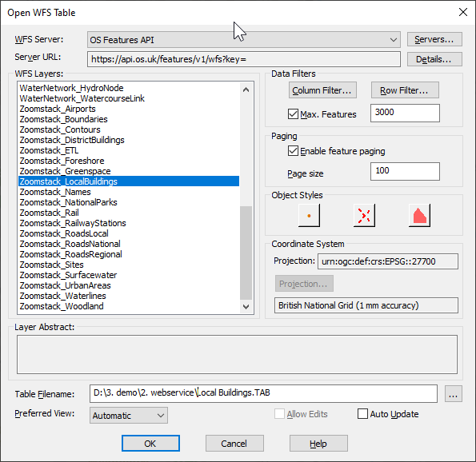Click the WFS Layers scrollbar thumb
The height and width of the screenshot is (462, 476).
click(x=246, y=253)
